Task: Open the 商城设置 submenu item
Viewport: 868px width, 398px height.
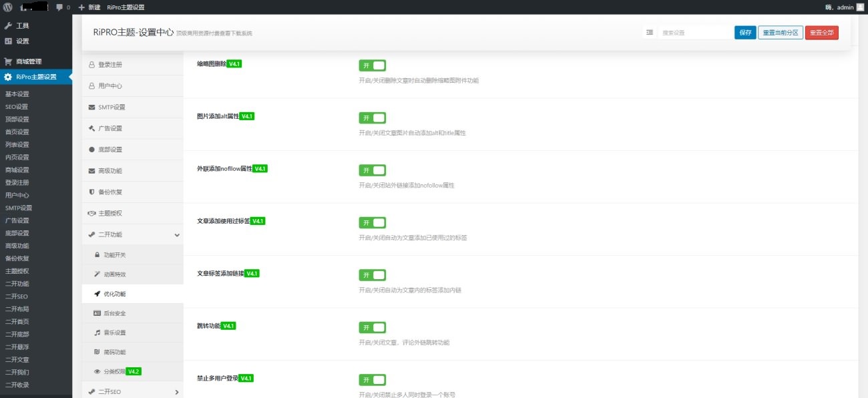Action: pyautogui.click(x=17, y=170)
